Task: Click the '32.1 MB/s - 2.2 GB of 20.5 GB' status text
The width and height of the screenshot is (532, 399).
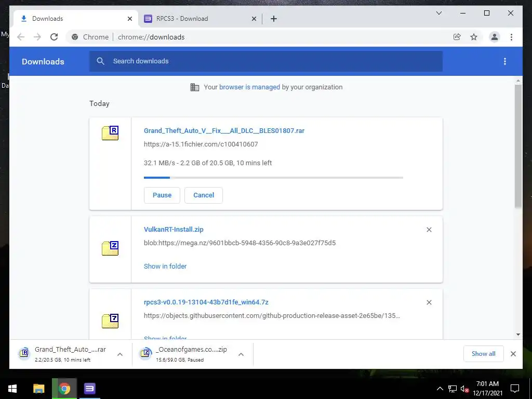Action: point(208,163)
